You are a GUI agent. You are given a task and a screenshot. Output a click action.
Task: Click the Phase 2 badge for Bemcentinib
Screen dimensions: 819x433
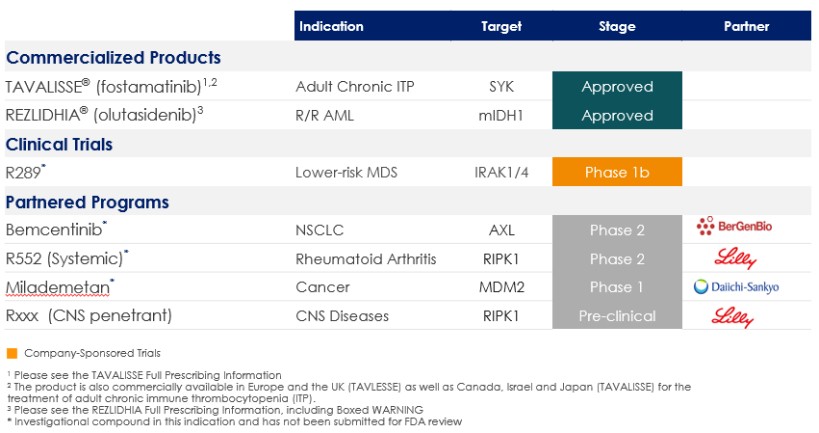(x=617, y=230)
